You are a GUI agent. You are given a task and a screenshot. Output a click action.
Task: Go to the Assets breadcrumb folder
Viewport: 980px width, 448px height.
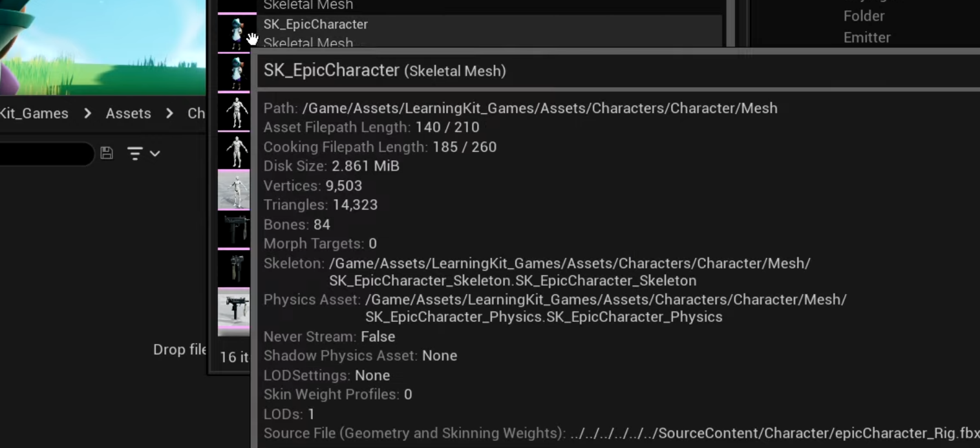click(128, 113)
